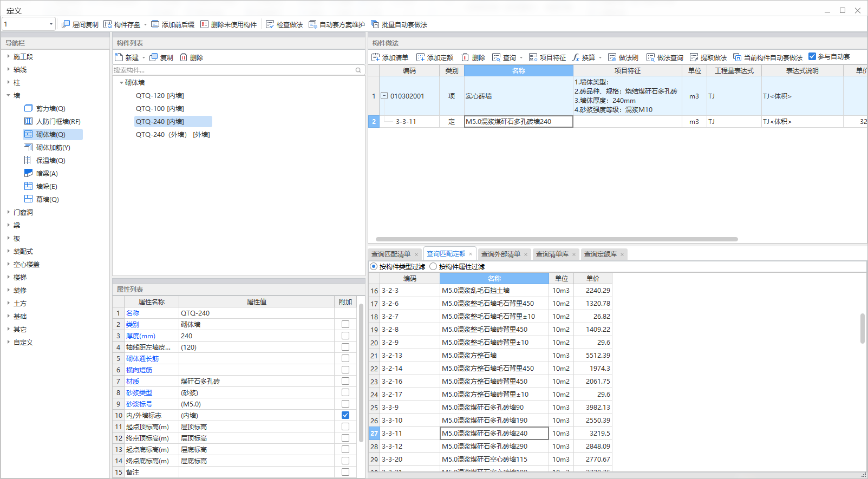Click the 换算 fx icon

click(x=576, y=57)
